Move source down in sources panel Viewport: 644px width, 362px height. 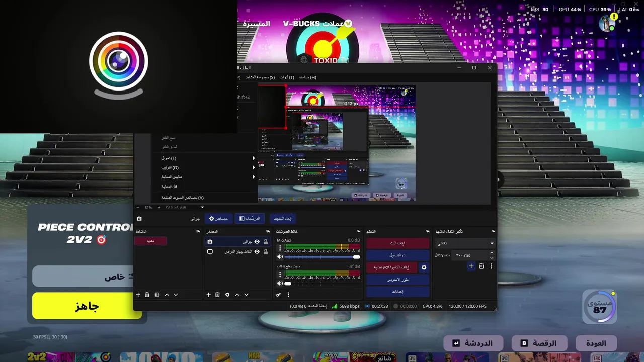coord(246,295)
